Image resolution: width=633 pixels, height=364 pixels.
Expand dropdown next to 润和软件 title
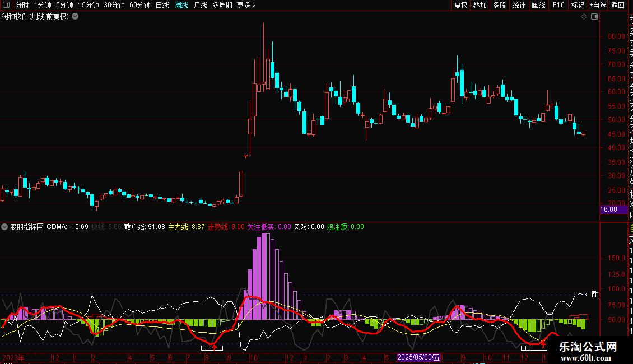75,16
